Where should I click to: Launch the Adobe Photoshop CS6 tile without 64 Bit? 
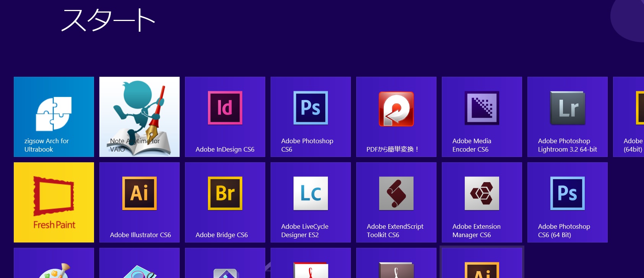[x=311, y=117]
